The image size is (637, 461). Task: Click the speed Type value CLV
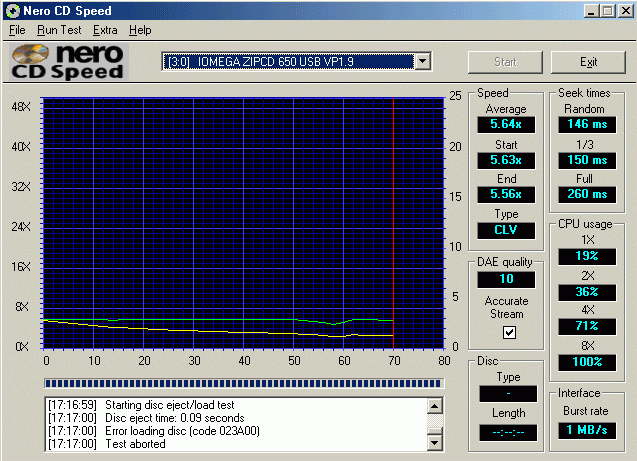[x=506, y=230]
